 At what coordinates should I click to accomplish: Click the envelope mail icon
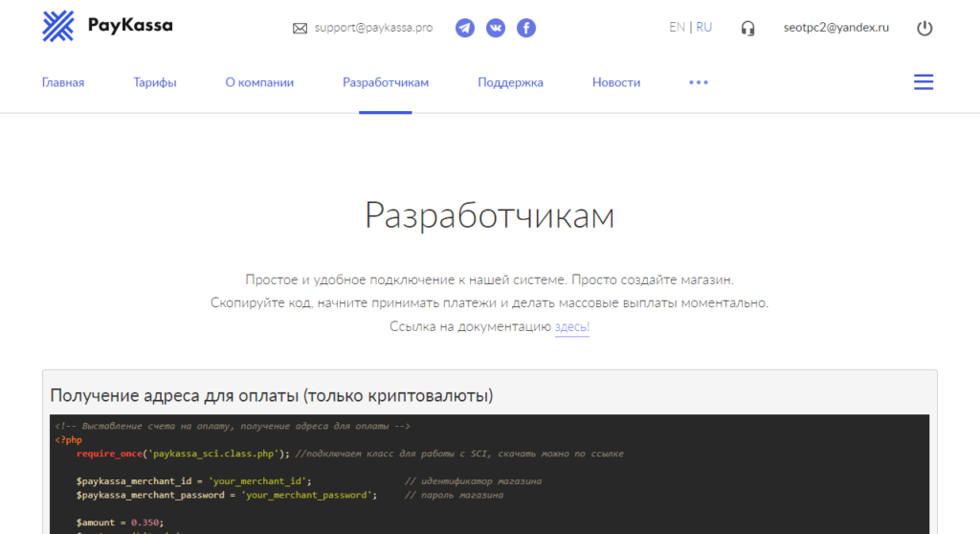click(x=300, y=29)
